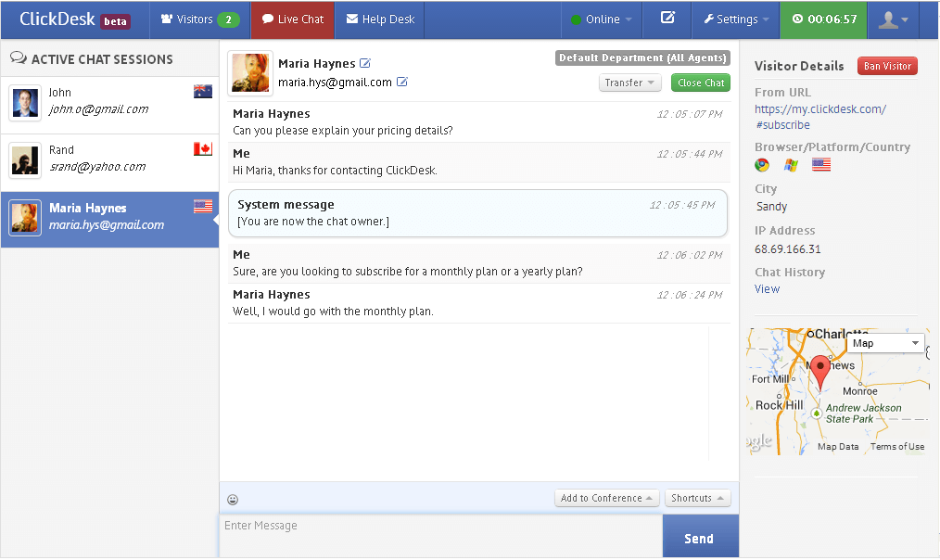Open the user profile menu
Viewport: 940px width, 560px height.
coord(893,19)
